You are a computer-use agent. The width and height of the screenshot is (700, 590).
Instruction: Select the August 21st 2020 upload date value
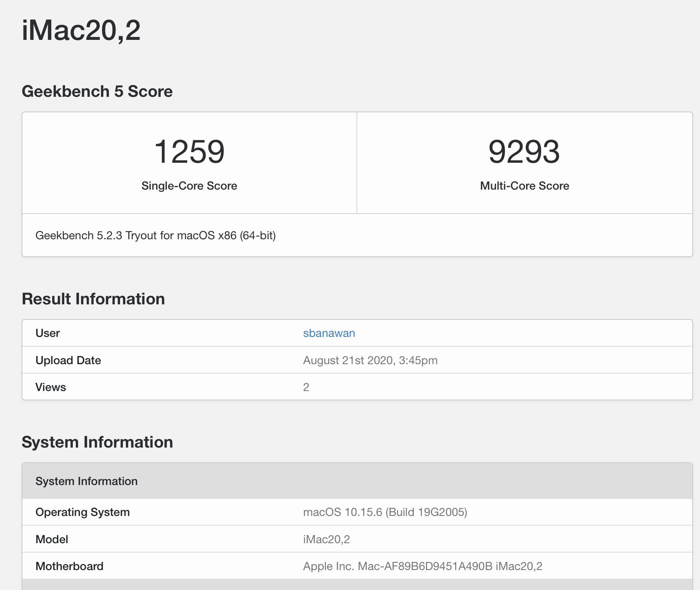(370, 361)
